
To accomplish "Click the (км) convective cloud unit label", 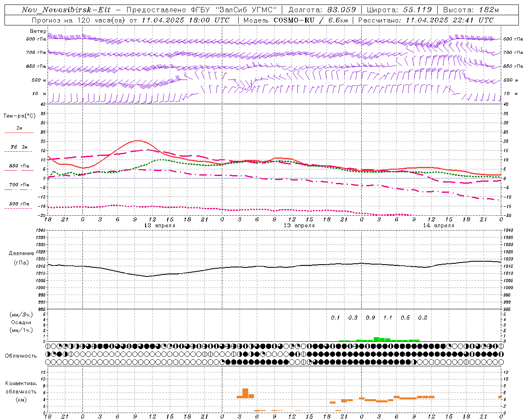I will pyautogui.click(x=21, y=399).
